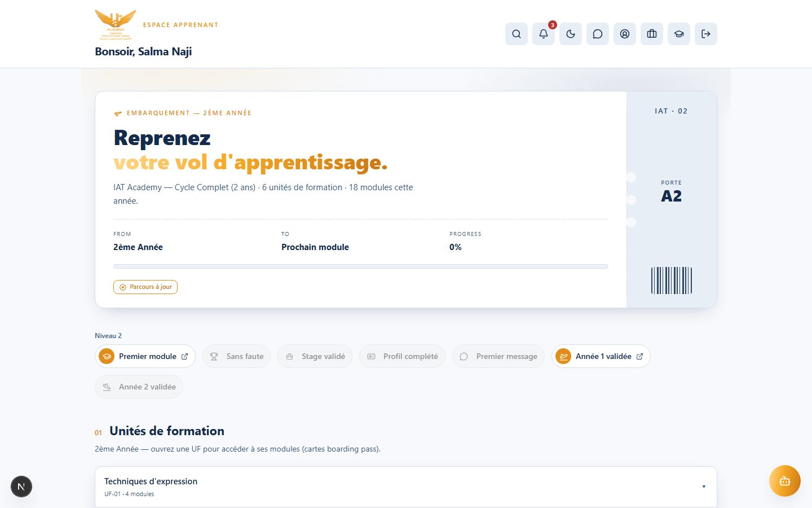Screen dimensions: 812x508
Task: Click the boarding pass barcode
Action: [672, 281]
